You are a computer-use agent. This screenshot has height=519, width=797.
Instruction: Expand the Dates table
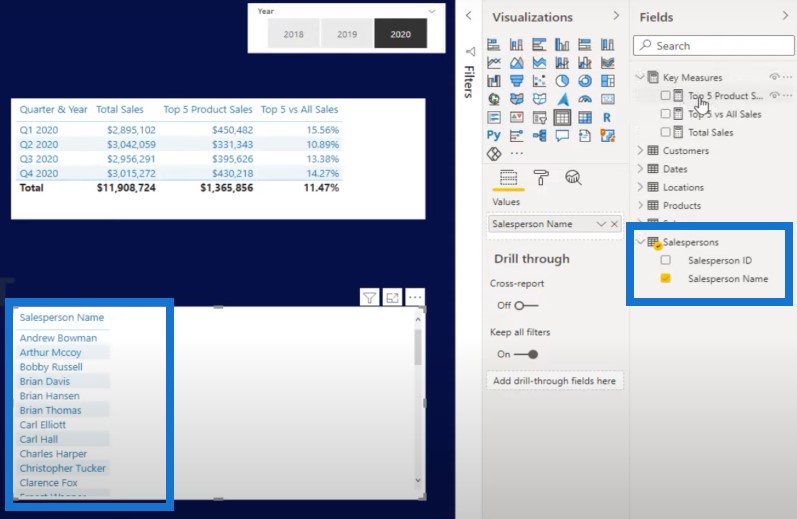click(640, 168)
